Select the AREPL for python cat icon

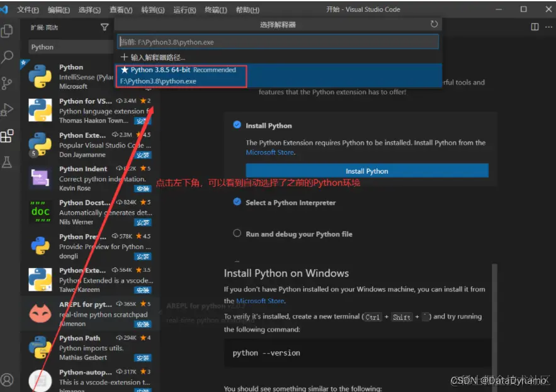pos(40,313)
